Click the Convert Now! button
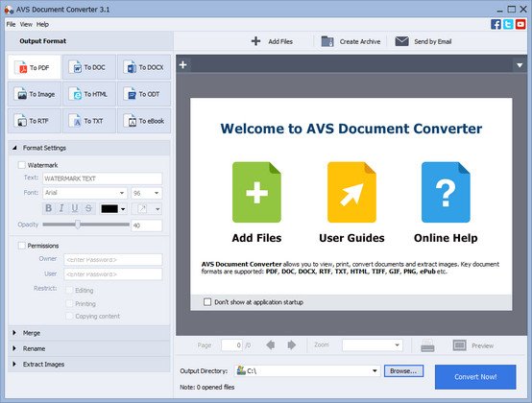The image size is (532, 403). coord(475,377)
